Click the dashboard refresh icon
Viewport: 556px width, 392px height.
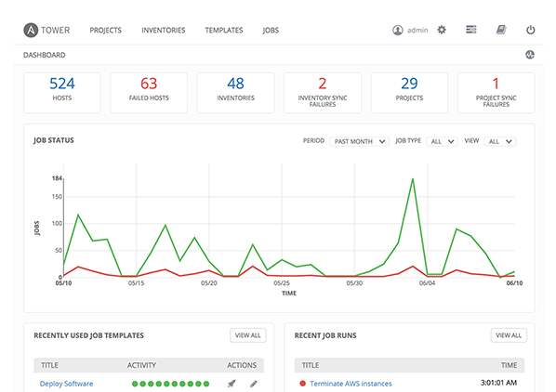coord(530,55)
